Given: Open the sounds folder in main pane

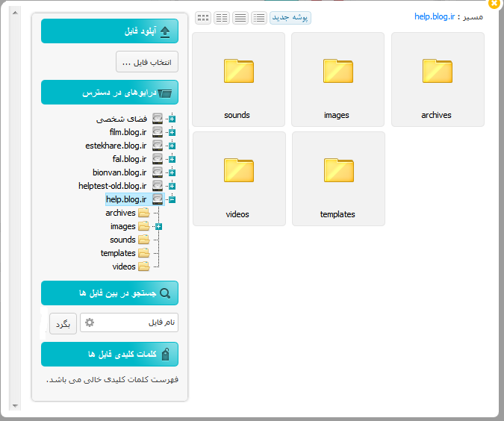Looking at the screenshot, I should pyautogui.click(x=237, y=79).
